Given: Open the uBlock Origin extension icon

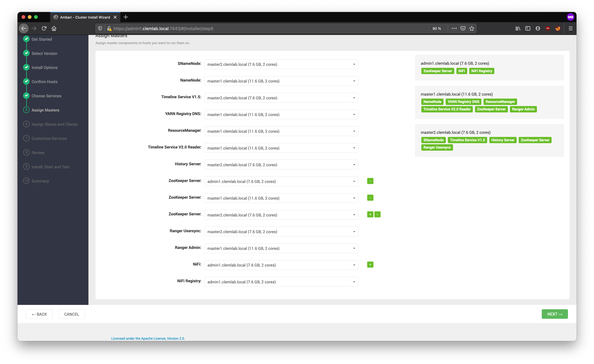Looking at the screenshot, I should pyautogui.click(x=548, y=28).
